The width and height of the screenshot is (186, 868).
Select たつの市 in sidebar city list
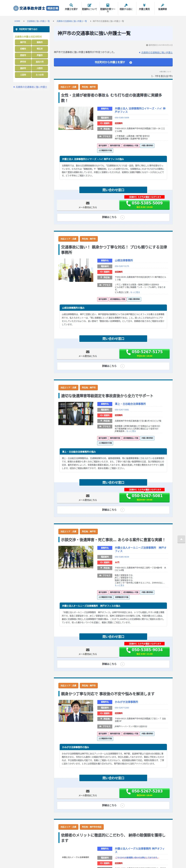pyautogui.click(x=40, y=75)
